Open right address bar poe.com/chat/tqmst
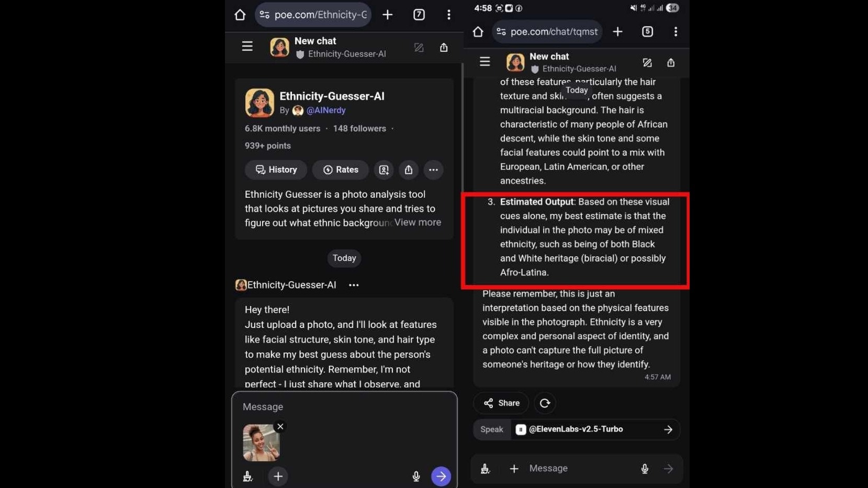This screenshot has height=488, width=868. 548,32
